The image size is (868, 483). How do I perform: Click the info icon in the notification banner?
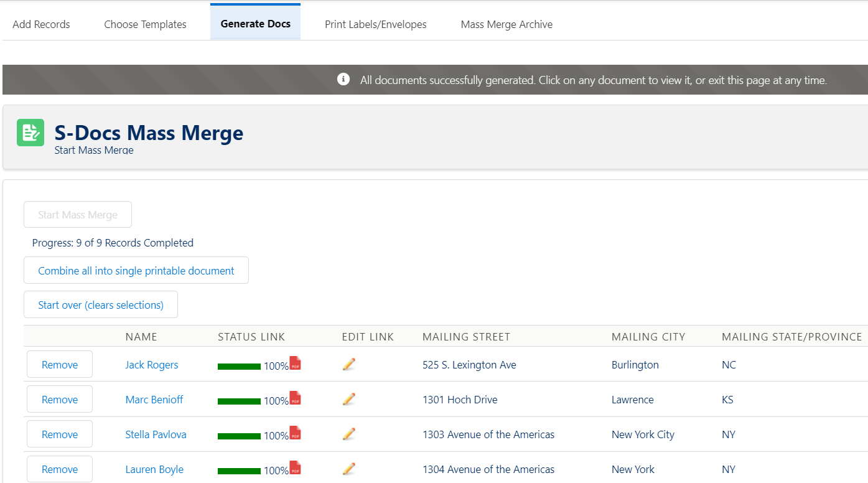[x=343, y=79]
